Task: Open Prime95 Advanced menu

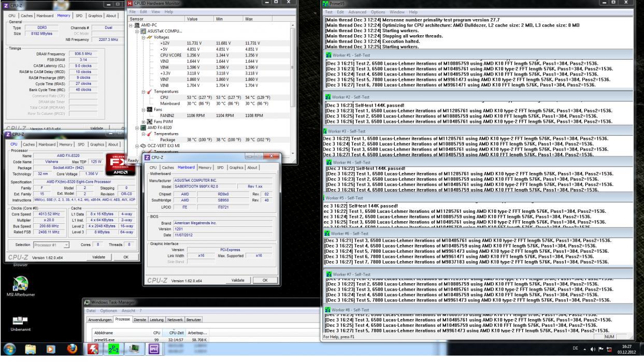Action: [x=357, y=12]
